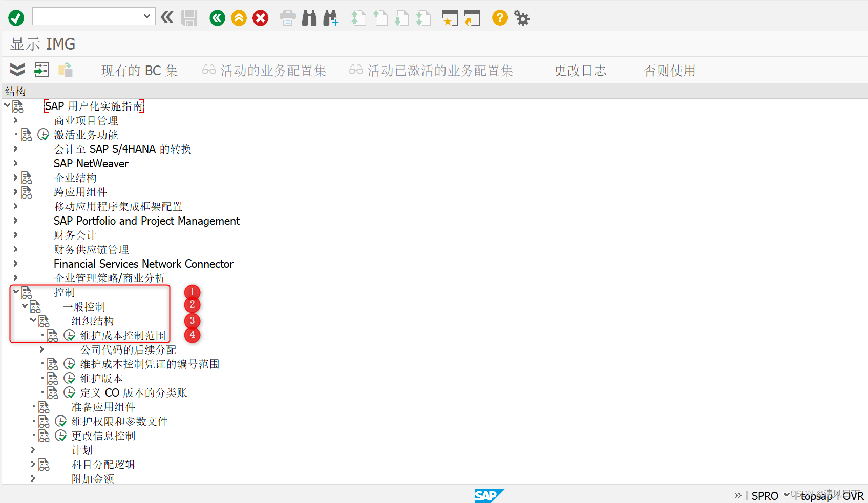Open documentation icon for 跨应用组件
The image size is (868, 503).
27,192
